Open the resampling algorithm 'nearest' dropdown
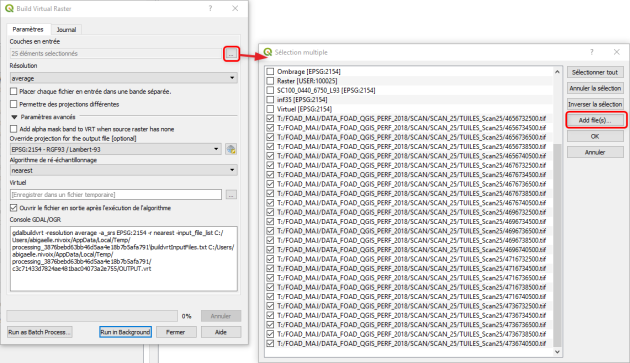The image size is (630, 363). [123, 170]
